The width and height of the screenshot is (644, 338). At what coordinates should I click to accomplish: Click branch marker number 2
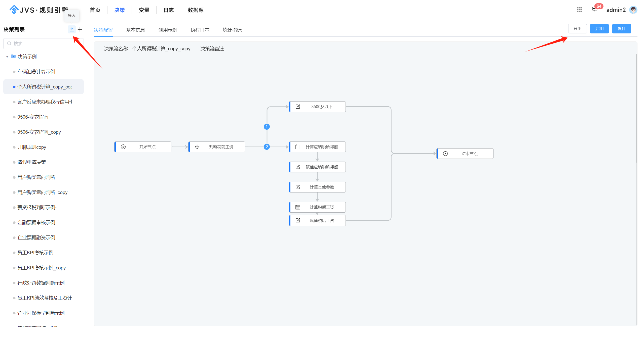coord(267,147)
